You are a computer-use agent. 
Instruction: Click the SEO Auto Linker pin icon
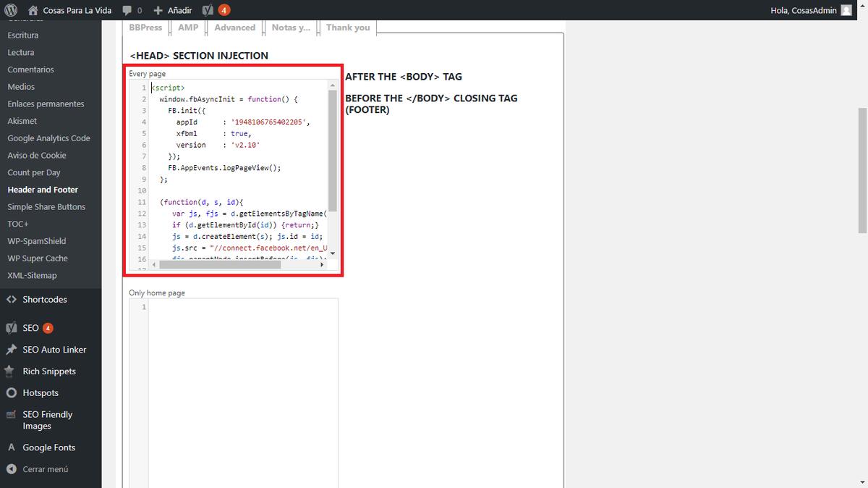point(11,350)
